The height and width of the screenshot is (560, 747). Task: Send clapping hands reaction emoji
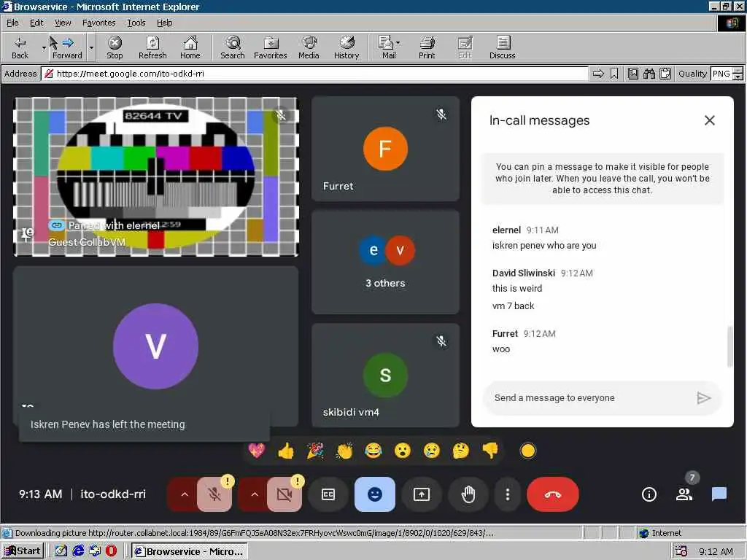click(x=344, y=451)
